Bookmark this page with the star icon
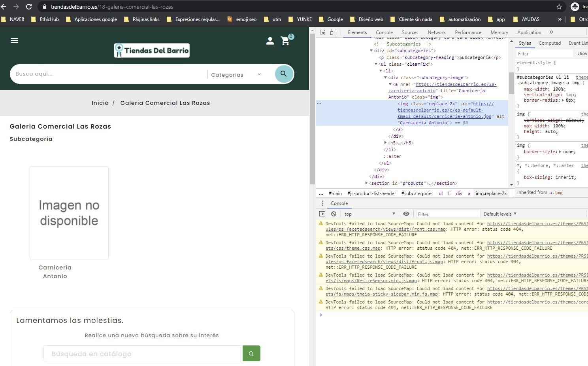This screenshot has height=366, width=588. (x=559, y=7)
